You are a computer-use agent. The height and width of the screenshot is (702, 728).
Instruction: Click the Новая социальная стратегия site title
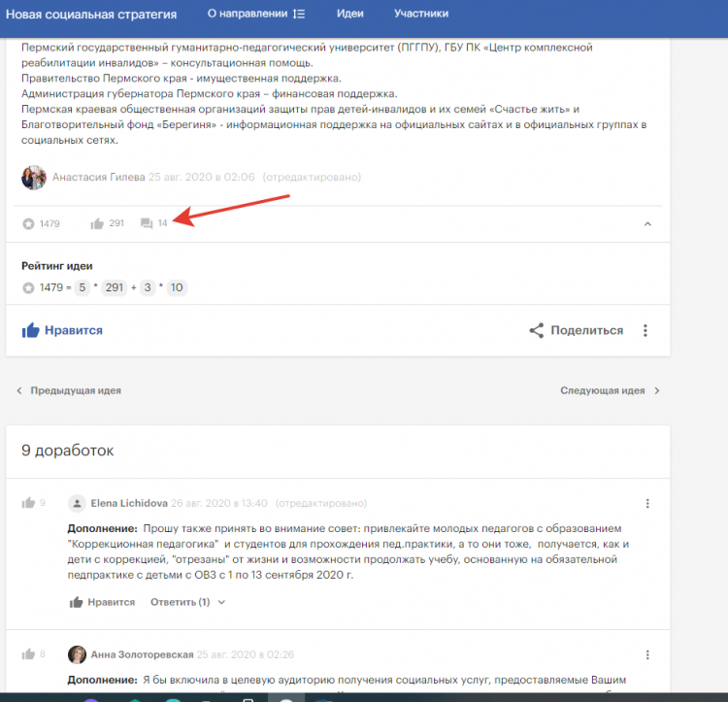[91, 15]
